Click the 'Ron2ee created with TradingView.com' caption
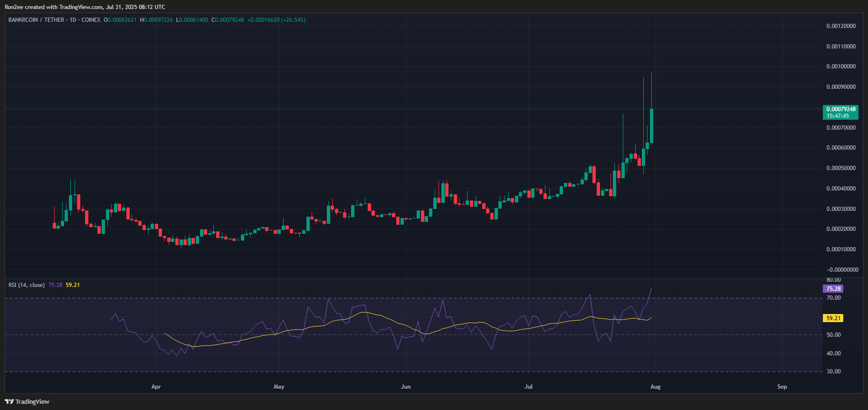868x410 pixels. (85, 7)
